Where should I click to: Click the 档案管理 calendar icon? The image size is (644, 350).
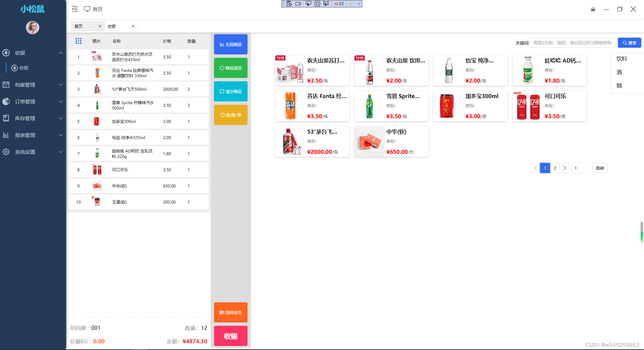point(6,85)
